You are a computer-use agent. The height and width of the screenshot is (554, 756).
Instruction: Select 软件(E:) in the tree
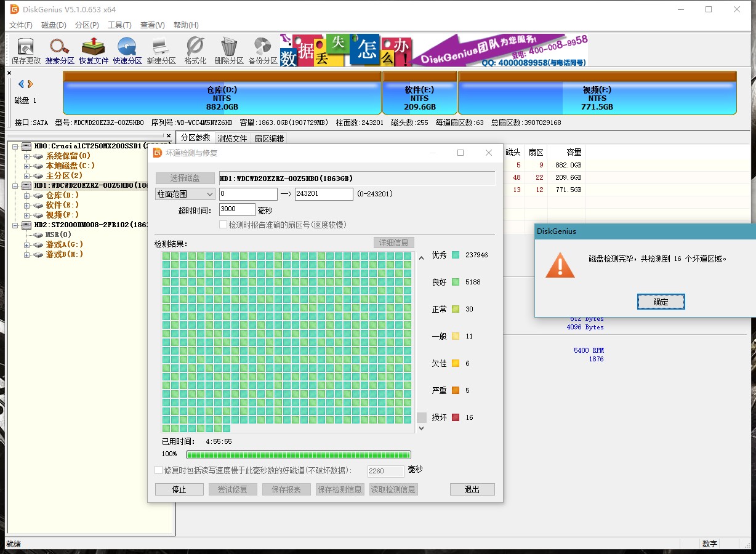[62, 205]
